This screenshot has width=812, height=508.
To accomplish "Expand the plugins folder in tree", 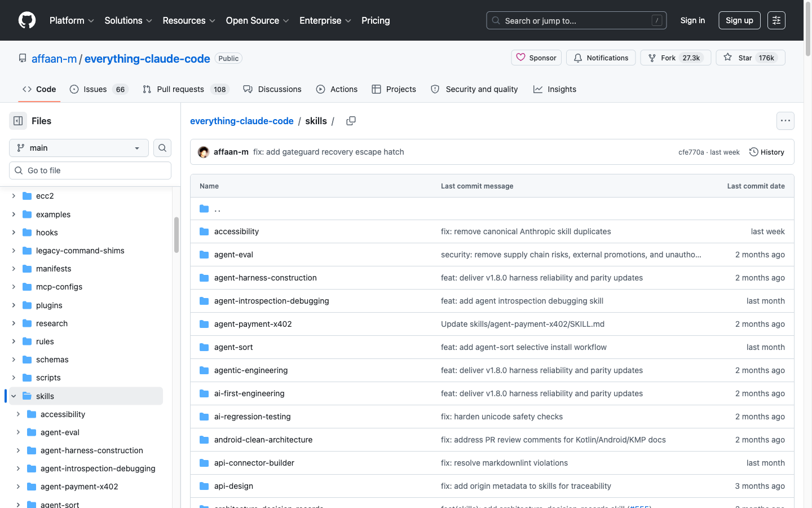I will pyautogui.click(x=14, y=305).
